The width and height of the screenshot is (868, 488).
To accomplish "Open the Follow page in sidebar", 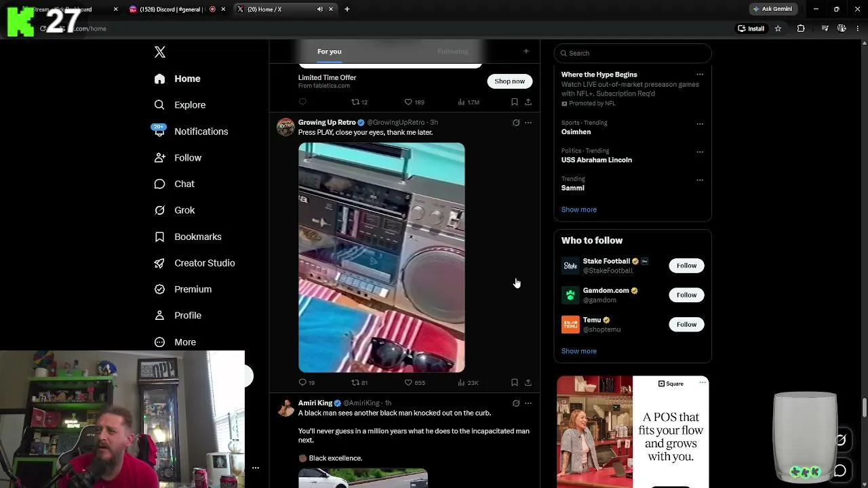I will tap(178, 158).
